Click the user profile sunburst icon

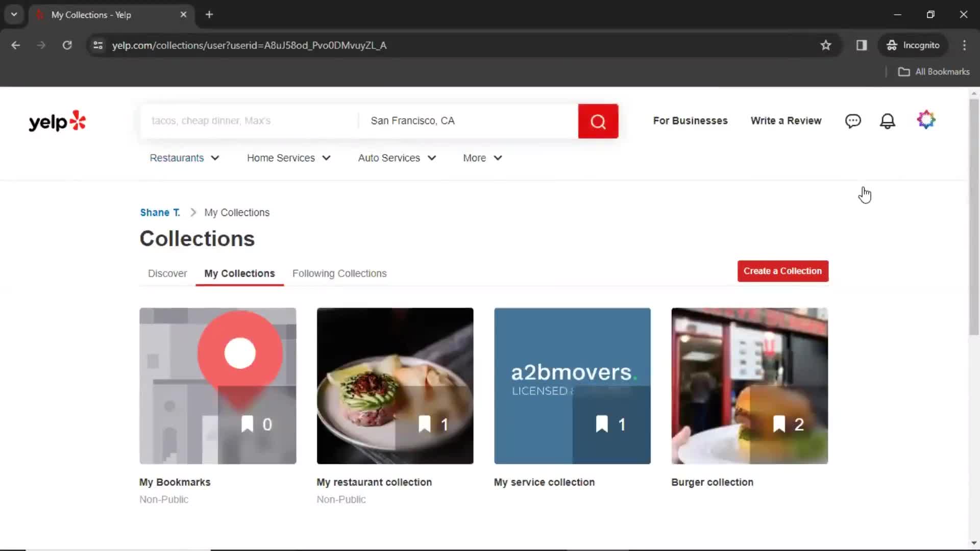pos(926,120)
